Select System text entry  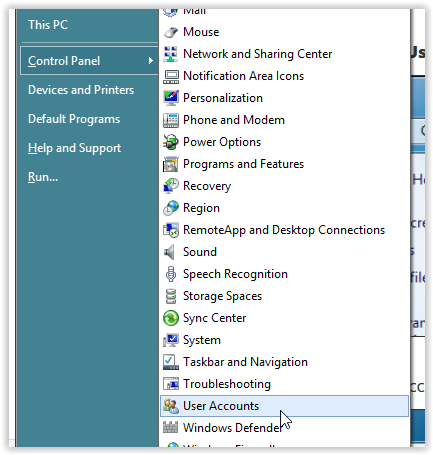click(x=202, y=340)
